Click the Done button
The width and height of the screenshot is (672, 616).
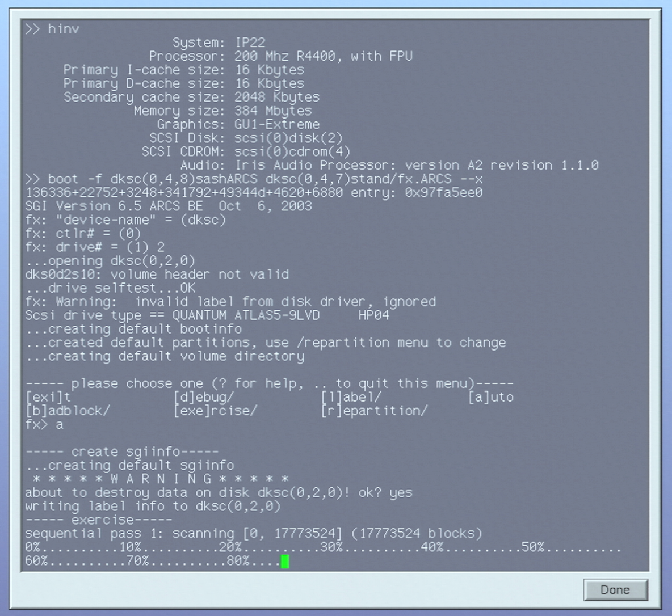pos(615,590)
